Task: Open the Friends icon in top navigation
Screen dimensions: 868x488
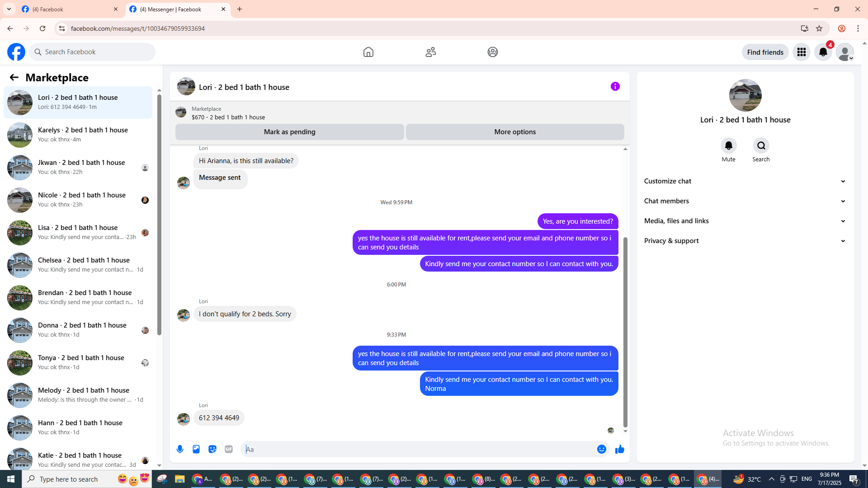Action: tap(431, 52)
